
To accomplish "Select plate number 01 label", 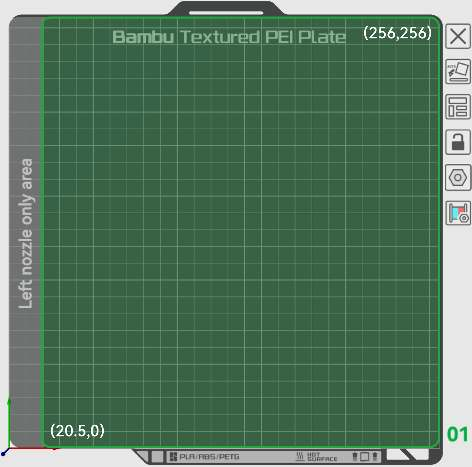I will click(457, 434).
